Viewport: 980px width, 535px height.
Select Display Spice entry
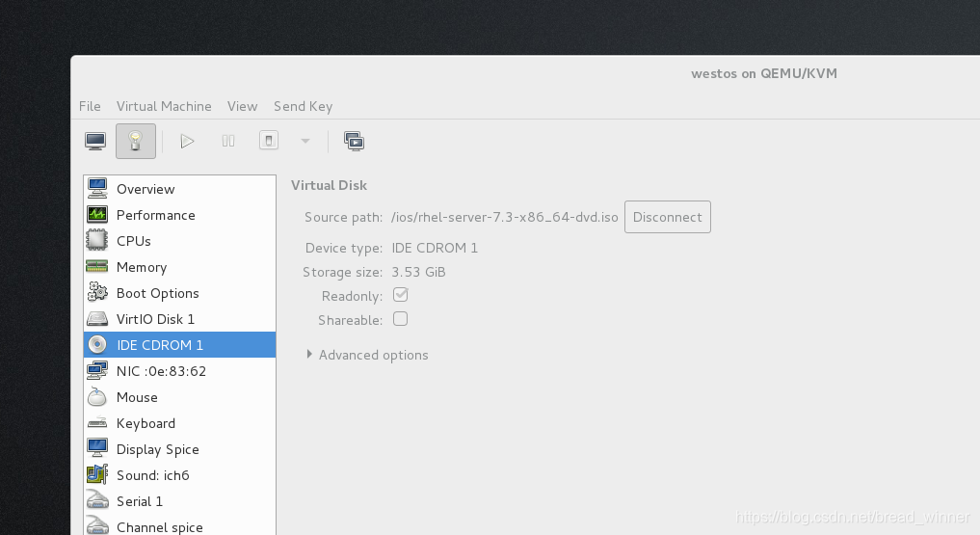click(179, 449)
